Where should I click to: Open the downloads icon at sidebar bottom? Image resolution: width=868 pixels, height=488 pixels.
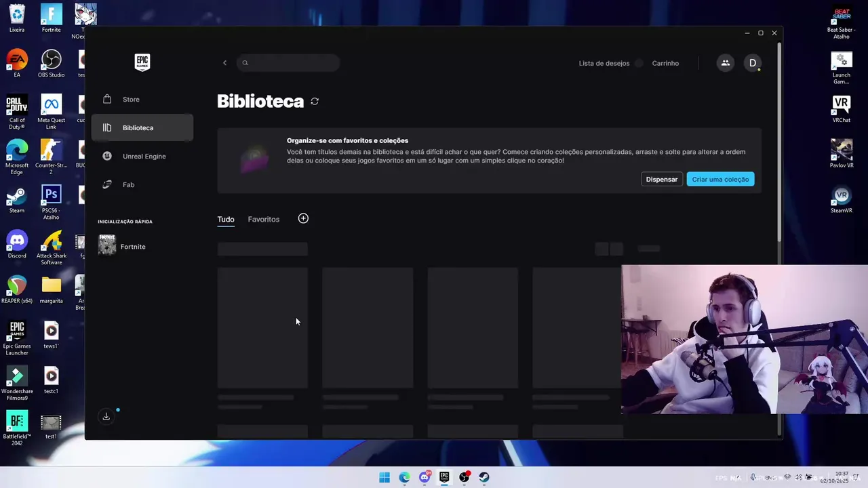[x=106, y=416]
